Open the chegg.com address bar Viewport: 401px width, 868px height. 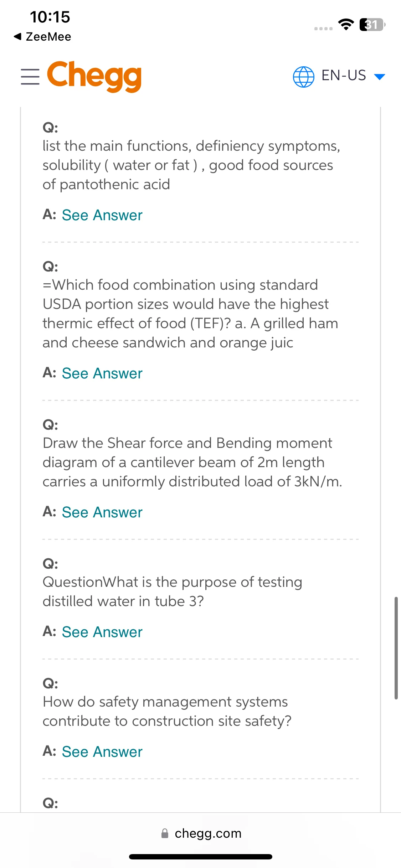(x=201, y=833)
